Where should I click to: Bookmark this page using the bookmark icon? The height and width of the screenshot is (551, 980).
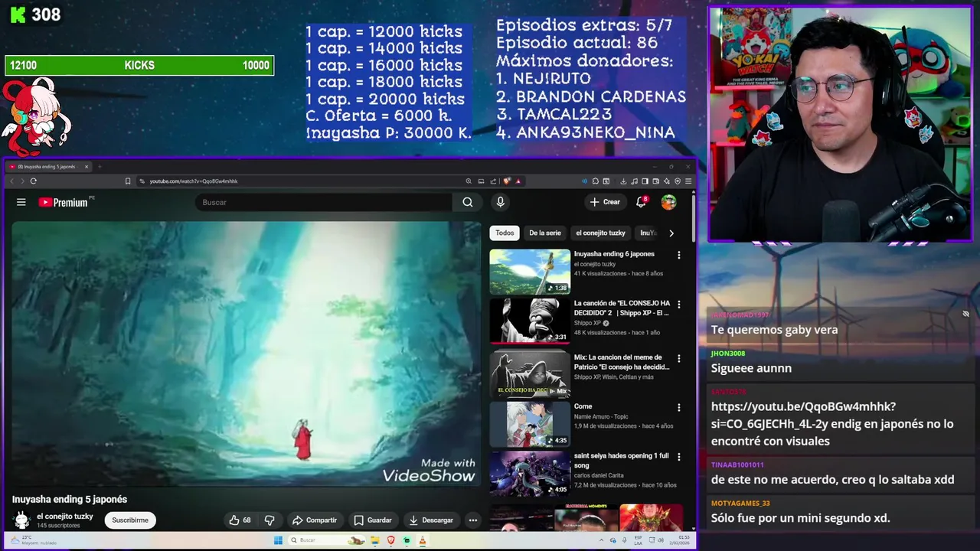pyautogui.click(x=128, y=181)
